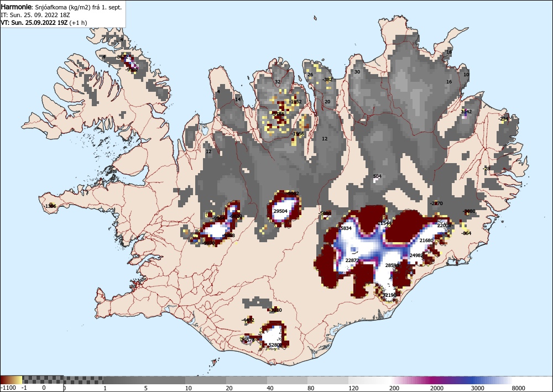Click the -1952 map value
The image size is (553, 392).
click(x=295, y=102)
